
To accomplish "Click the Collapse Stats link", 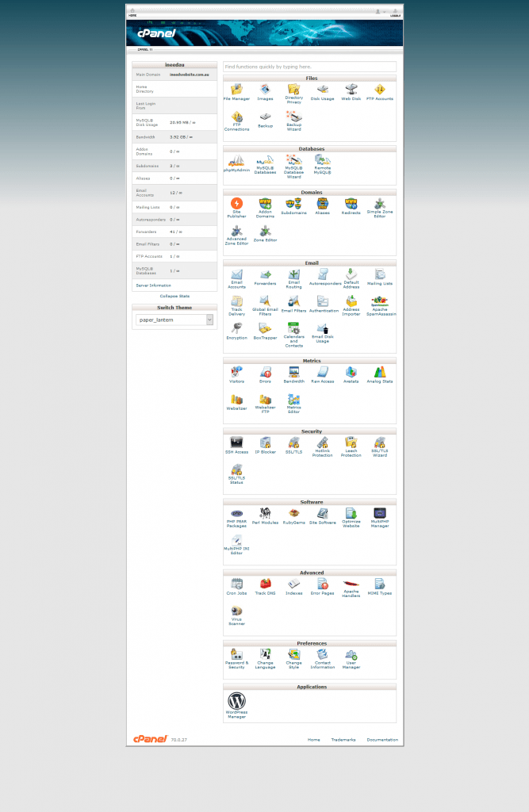I will click(x=174, y=296).
